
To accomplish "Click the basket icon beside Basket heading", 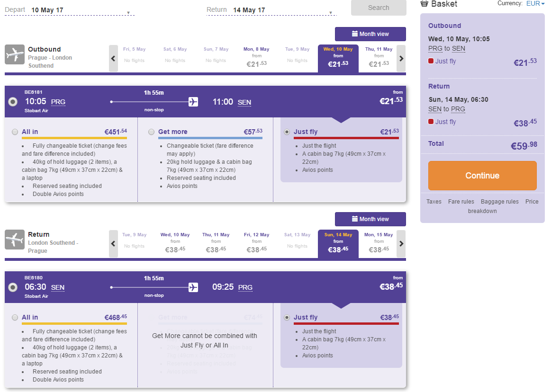I will [424, 4].
